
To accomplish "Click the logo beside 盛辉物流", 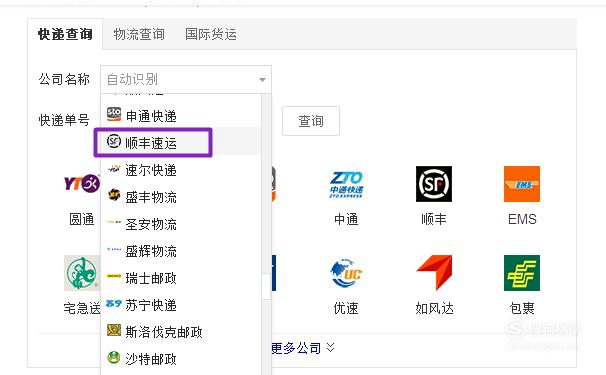I will [x=114, y=249].
